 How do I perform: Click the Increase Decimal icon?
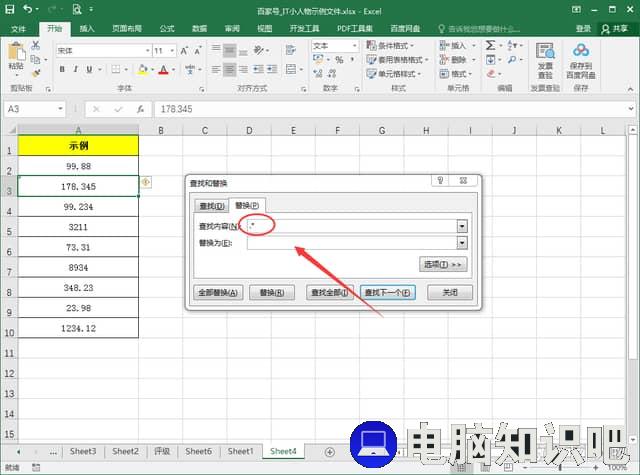(318, 73)
